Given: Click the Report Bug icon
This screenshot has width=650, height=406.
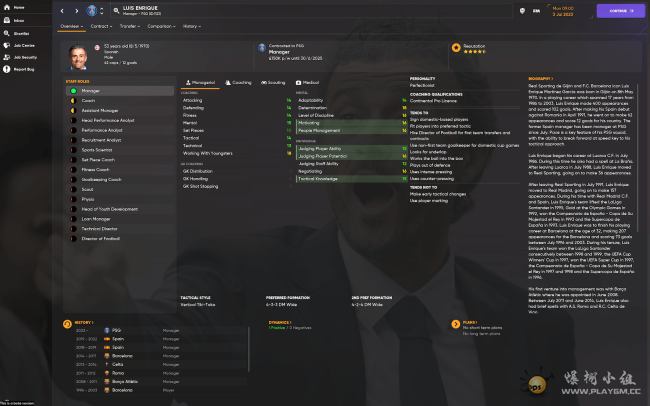Looking at the screenshot, I should [7, 69].
